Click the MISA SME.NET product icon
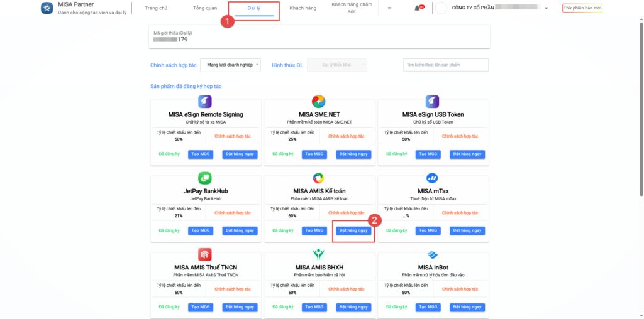 point(319,102)
